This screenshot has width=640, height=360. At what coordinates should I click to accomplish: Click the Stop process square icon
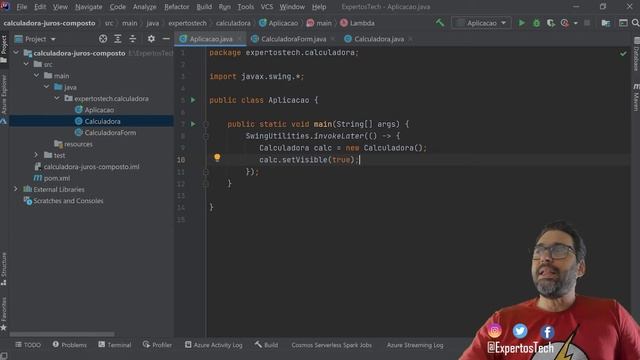(587, 23)
